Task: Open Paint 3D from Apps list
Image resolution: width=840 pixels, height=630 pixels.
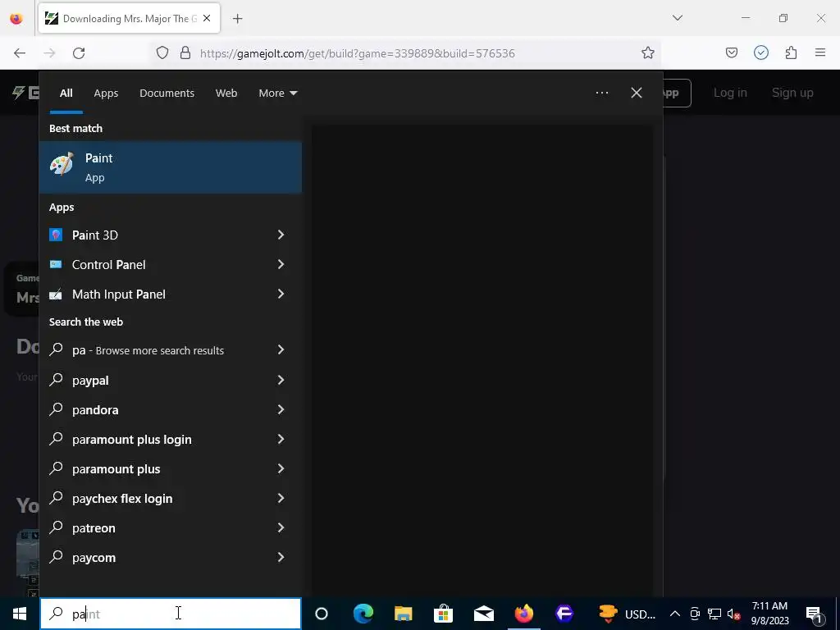Action: 95,235
